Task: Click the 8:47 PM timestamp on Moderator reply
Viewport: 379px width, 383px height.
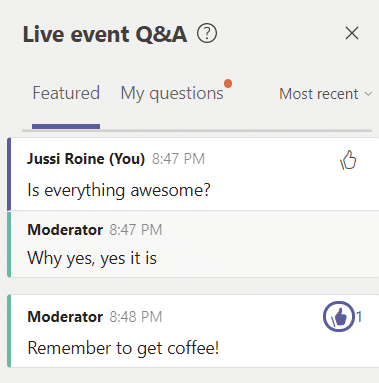Action: pyautogui.click(x=136, y=230)
